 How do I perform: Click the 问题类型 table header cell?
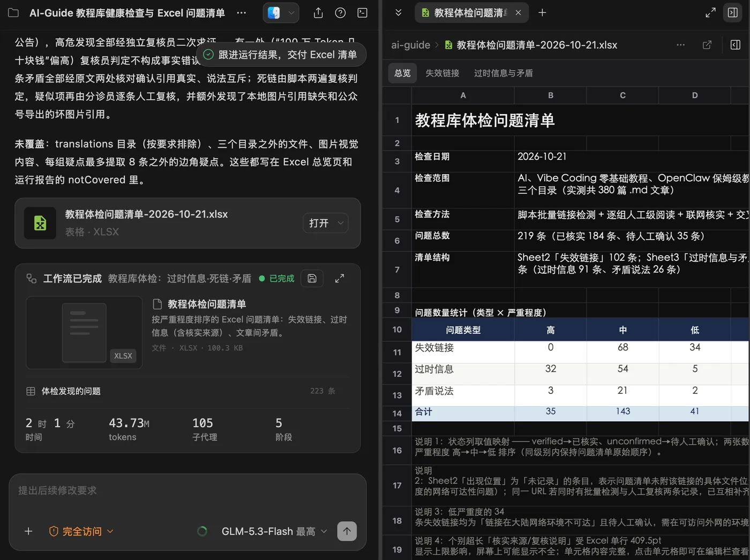pyautogui.click(x=463, y=330)
